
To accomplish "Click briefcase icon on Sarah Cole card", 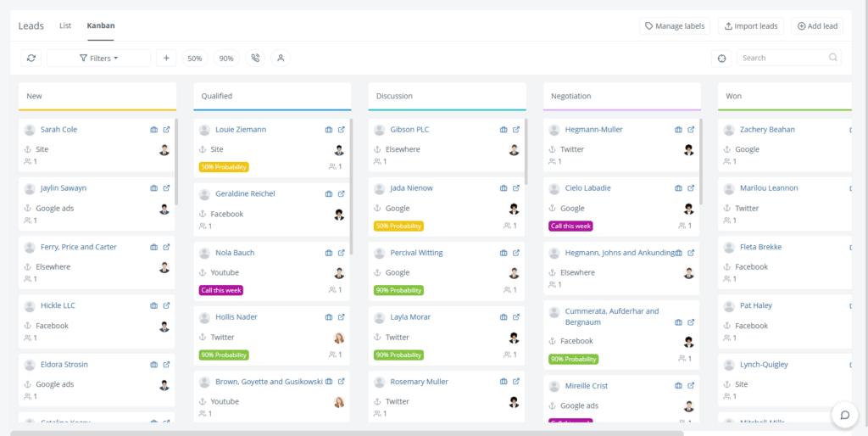I will [154, 130].
